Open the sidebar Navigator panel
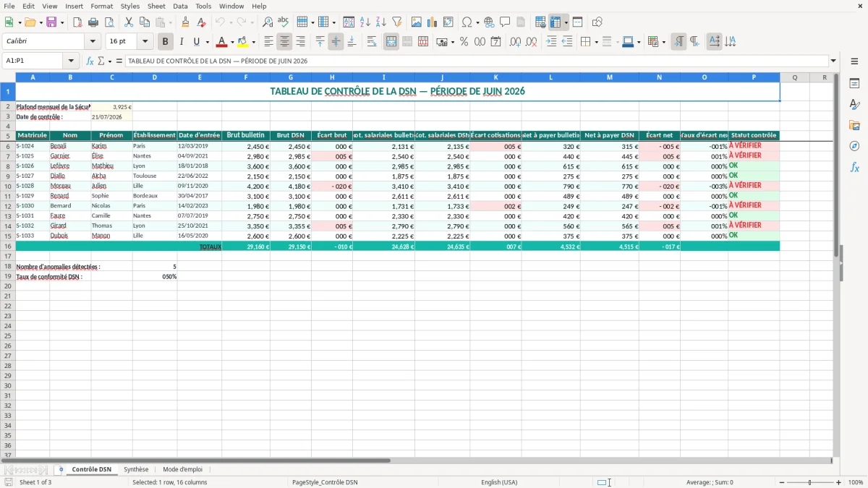Viewport: 868px width, 488px height. [854, 146]
